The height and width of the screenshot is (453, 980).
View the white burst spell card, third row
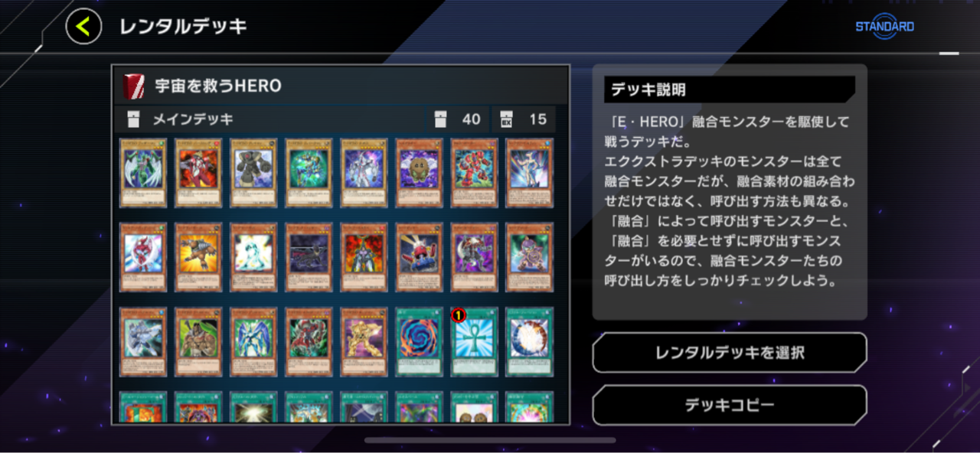(x=529, y=342)
